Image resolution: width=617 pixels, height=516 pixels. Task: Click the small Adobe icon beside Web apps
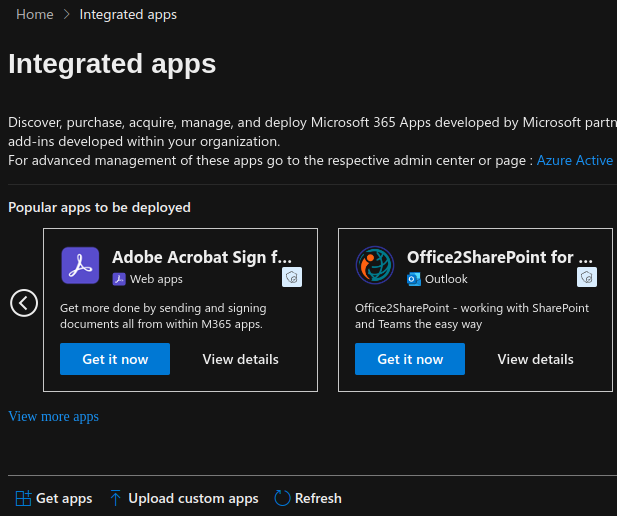pos(119,279)
